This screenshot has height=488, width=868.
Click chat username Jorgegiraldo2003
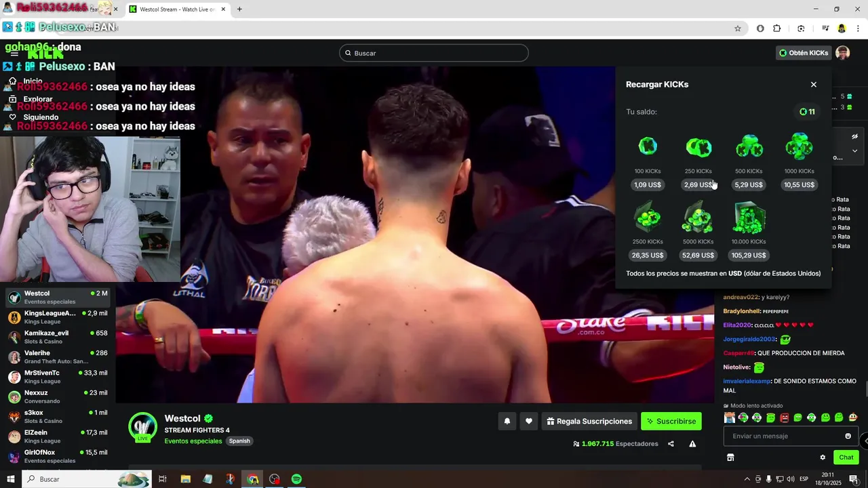[749, 339]
